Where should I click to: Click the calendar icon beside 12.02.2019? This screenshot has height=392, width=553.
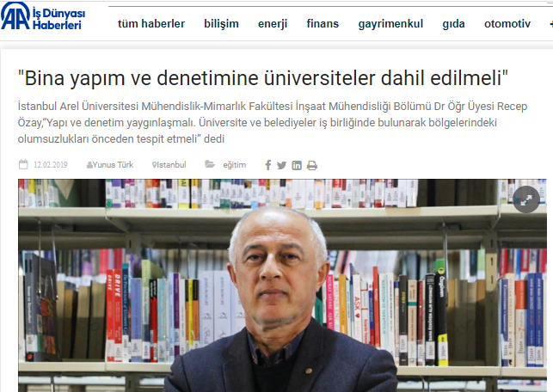[23, 164]
